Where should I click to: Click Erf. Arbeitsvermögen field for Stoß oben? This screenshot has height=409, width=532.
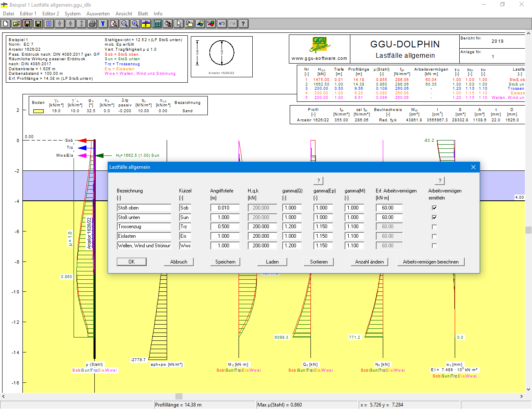[x=389, y=208]
